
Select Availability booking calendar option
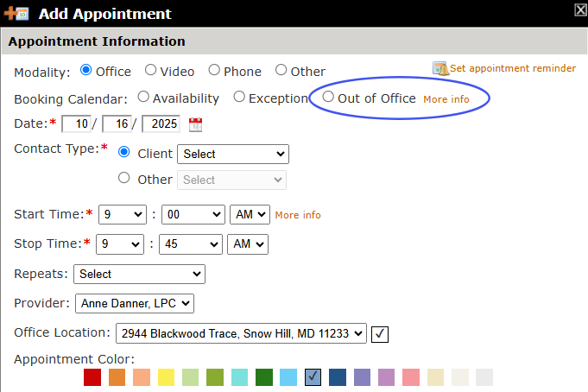coord(143,97)
